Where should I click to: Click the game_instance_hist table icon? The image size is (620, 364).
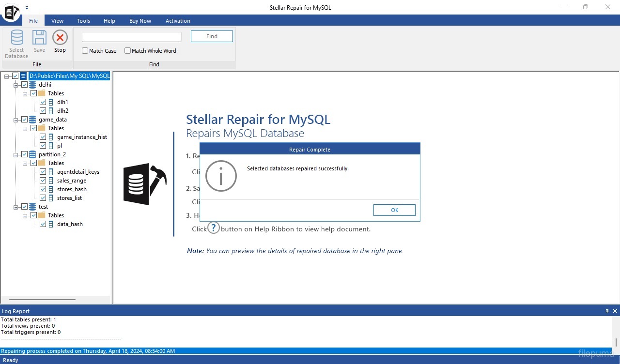51,137
